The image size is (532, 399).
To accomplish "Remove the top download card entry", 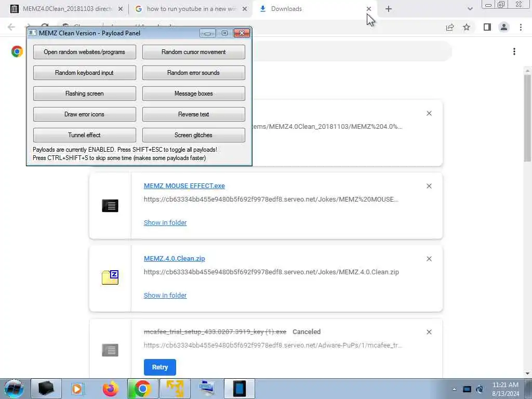I will (x=429, y=113).
